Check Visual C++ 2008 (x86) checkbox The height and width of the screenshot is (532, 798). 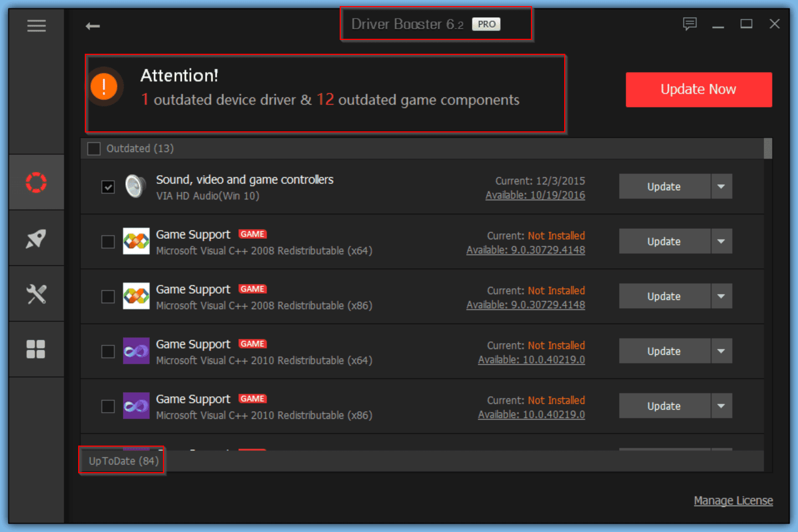pos(108,296)
